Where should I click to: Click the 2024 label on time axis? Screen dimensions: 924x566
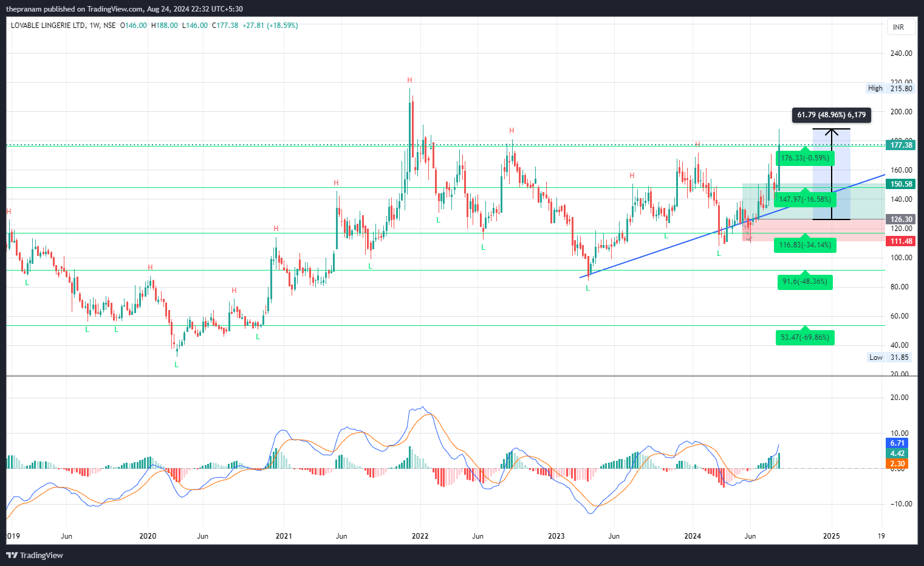point(693,536)
